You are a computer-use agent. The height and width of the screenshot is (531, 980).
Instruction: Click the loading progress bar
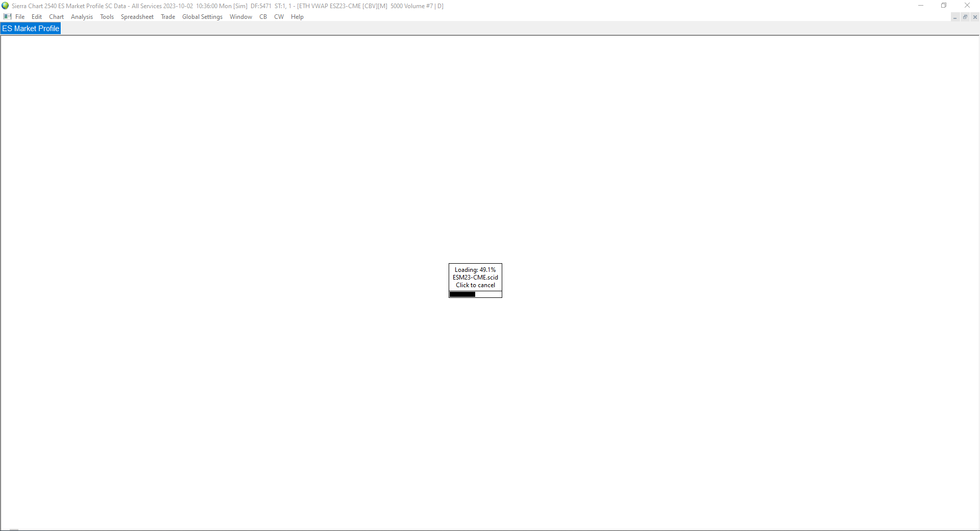click(475, 294)
